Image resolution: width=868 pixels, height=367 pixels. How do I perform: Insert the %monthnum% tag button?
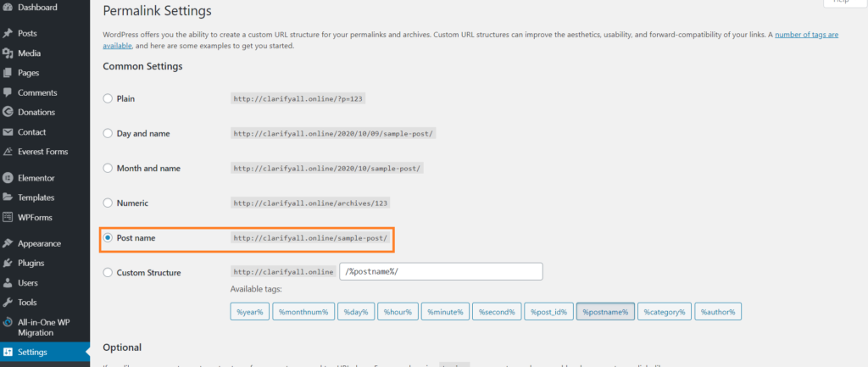303,312
